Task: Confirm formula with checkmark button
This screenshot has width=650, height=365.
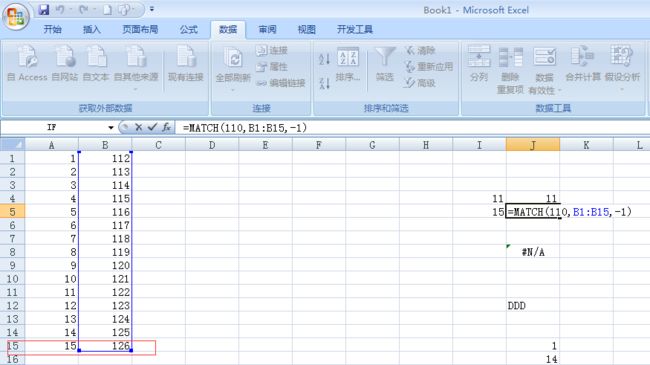Action: click(152, 127)
